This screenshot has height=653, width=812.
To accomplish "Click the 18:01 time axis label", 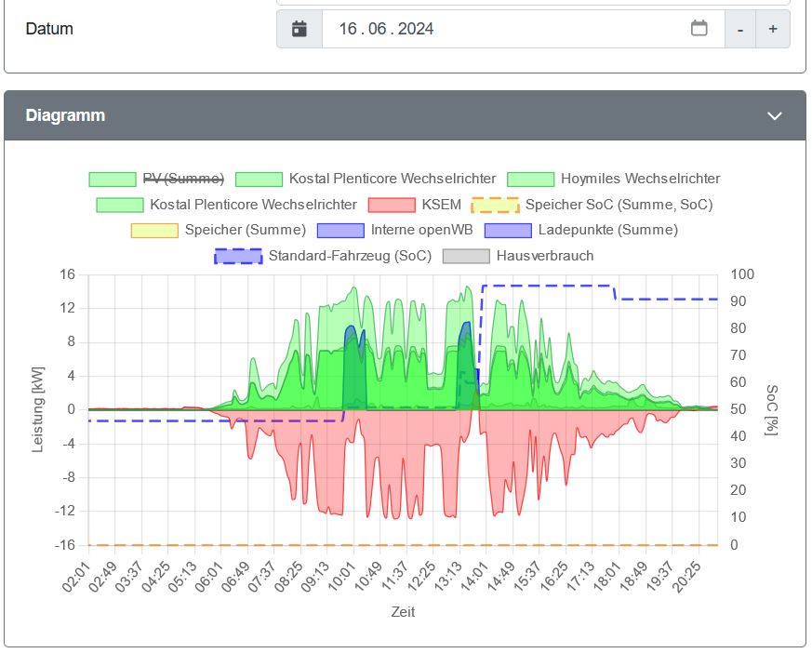I will (607, 577).
